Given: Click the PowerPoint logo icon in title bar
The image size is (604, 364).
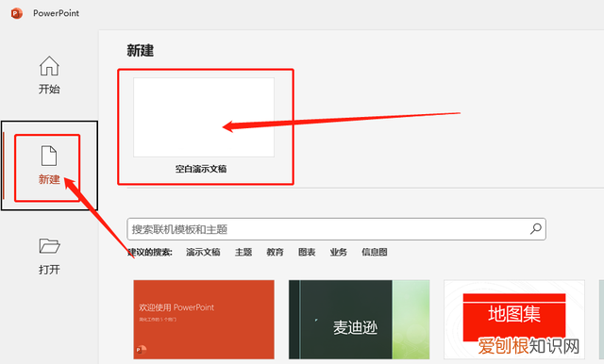Looking at the screenshot, I should [x=17, y=13].
